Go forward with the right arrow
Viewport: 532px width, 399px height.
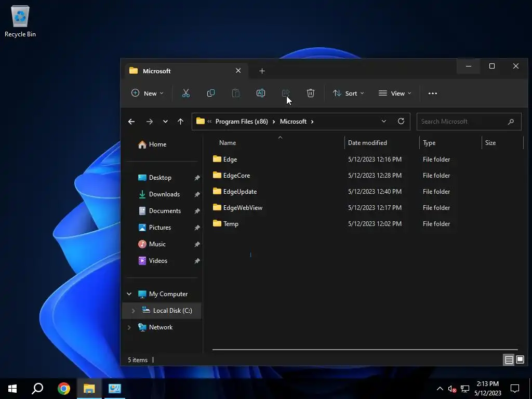[149, 122]
